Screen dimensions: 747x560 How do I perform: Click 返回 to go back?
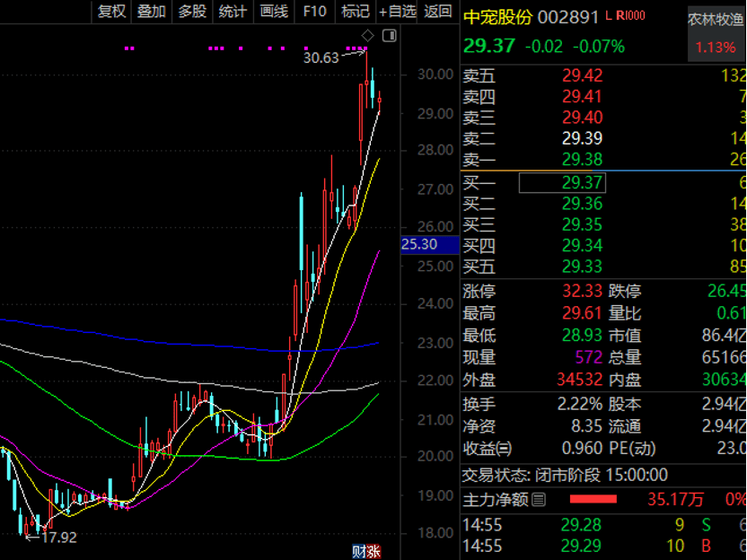(438, 12)
